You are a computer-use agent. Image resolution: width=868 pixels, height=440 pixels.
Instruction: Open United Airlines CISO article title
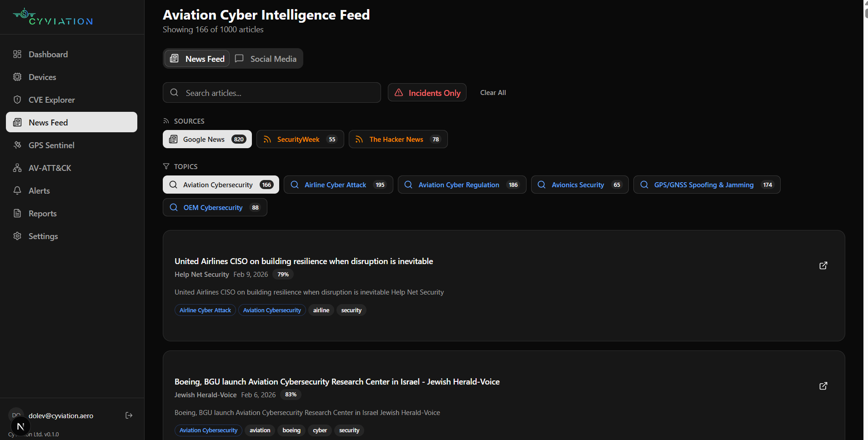click(x=304, y=261)
